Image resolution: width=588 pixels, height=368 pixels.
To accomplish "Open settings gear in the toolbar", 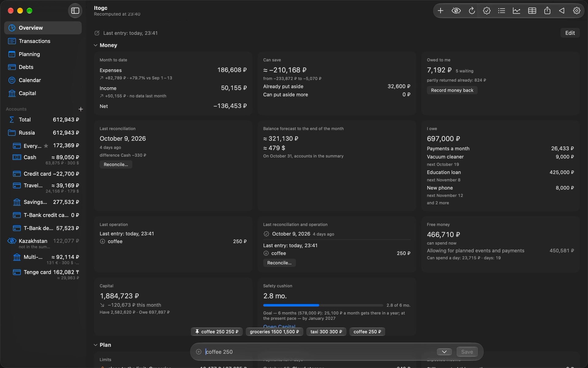I will point(576,11).
